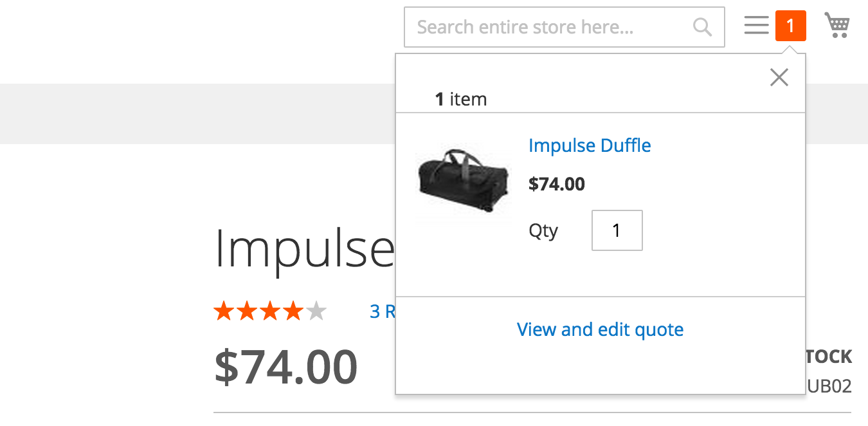The height and width of the screenshot is (426, 868).
Task: Click the orange quote counter badge
Action: 790,26
